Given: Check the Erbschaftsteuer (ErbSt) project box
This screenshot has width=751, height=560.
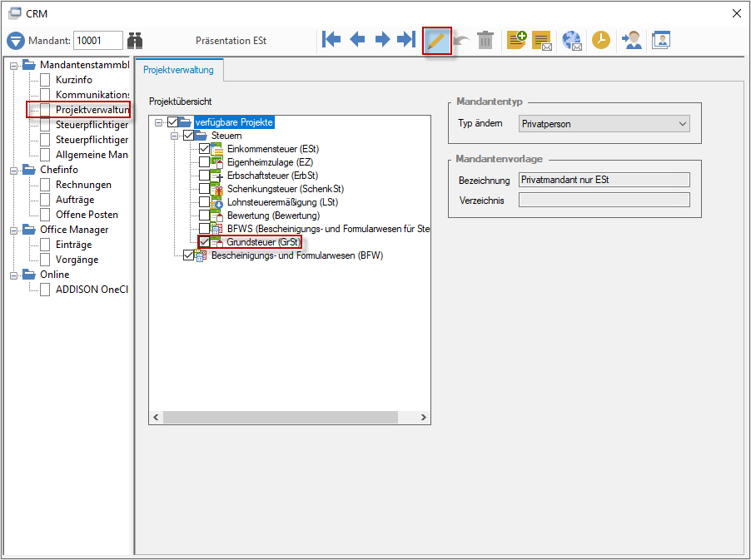Looking at the screenshot, I should [205, 176].
